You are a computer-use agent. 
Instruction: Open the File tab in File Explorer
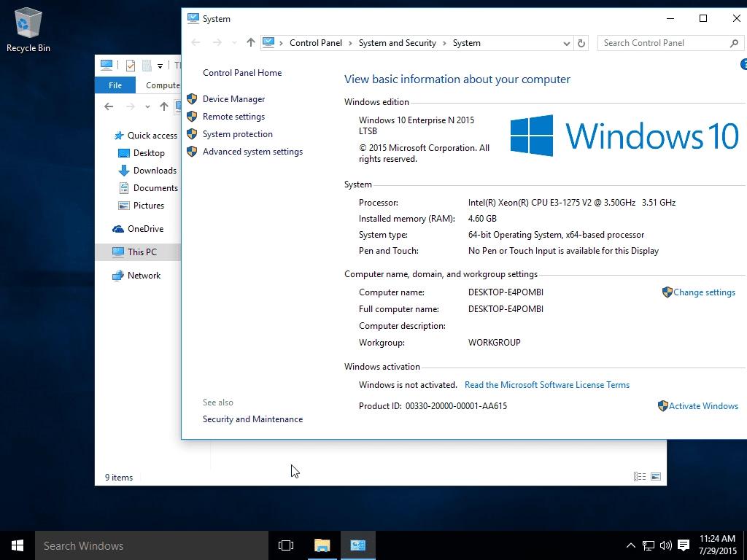click(x=115, y=85)
